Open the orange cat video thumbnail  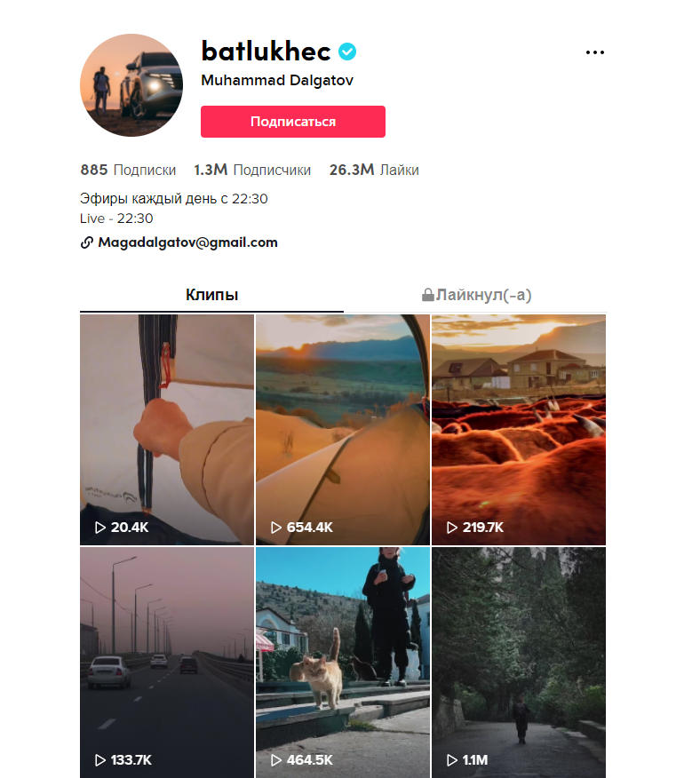pyautogui.click(x=343, y=663)
